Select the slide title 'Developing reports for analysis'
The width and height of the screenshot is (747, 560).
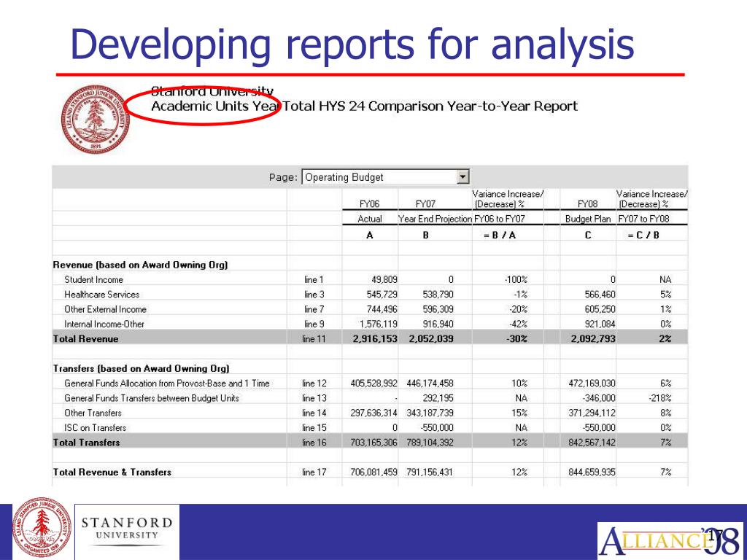click(352, 44)
